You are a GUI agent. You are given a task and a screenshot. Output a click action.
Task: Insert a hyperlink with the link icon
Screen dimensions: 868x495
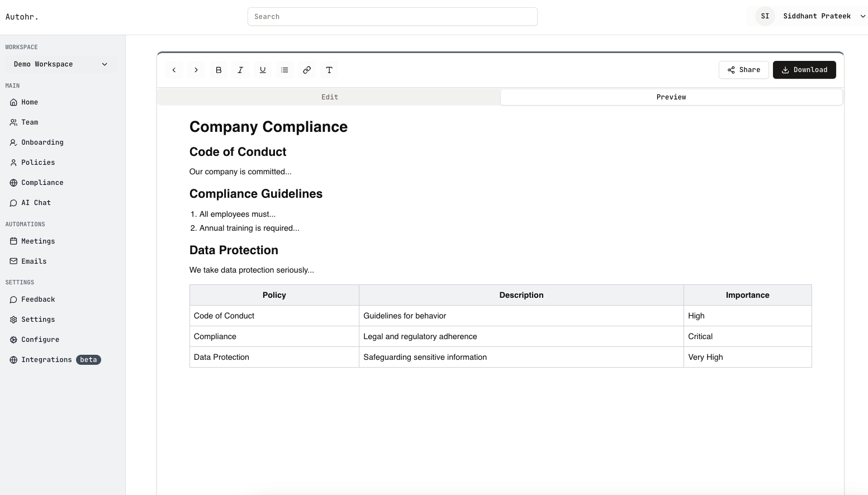(307, 70)
